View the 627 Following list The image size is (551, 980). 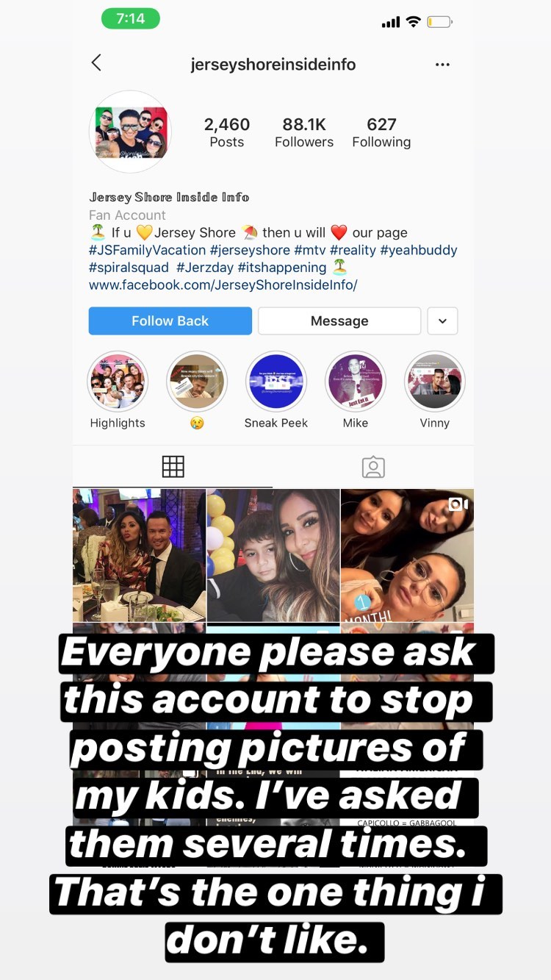point(381,133)
